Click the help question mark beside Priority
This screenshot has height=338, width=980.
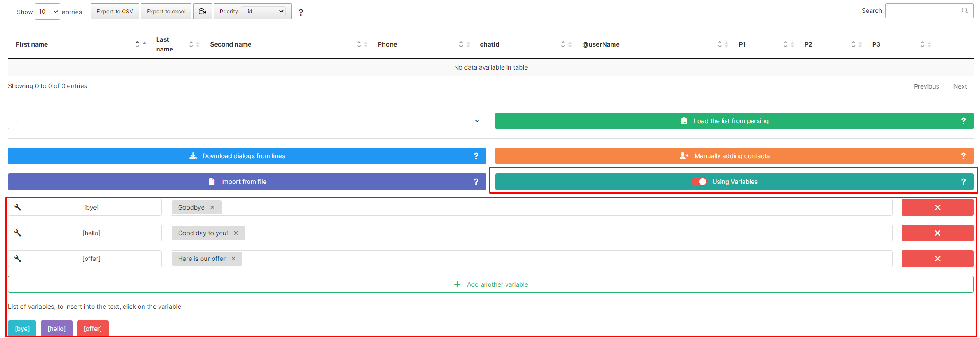pos(301,12)
